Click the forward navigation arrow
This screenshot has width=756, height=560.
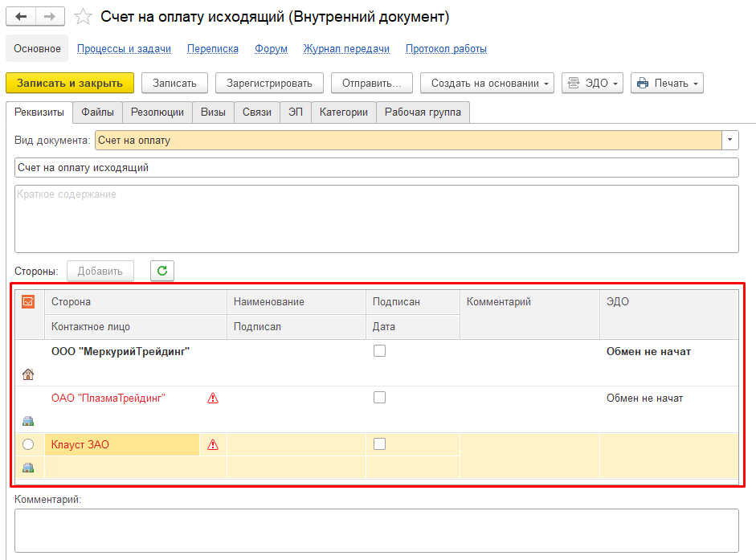tap(50, 17)
